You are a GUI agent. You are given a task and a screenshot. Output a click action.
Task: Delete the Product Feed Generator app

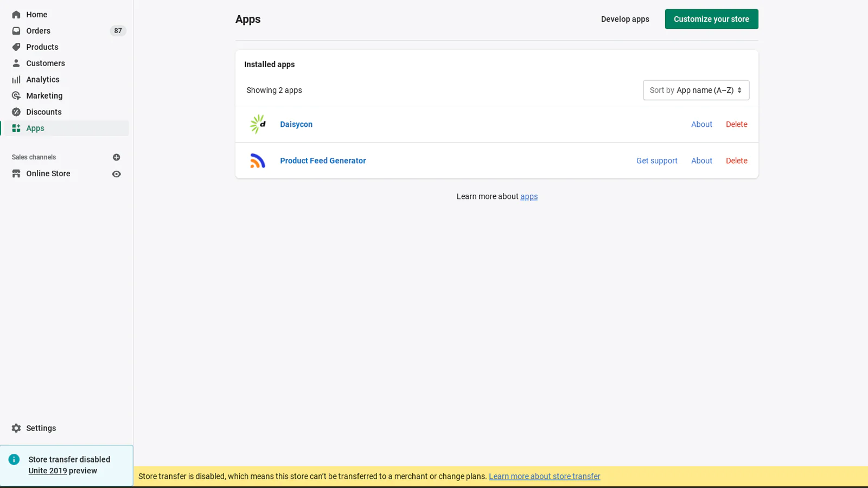pyautogui.click(x=736, y=160)
